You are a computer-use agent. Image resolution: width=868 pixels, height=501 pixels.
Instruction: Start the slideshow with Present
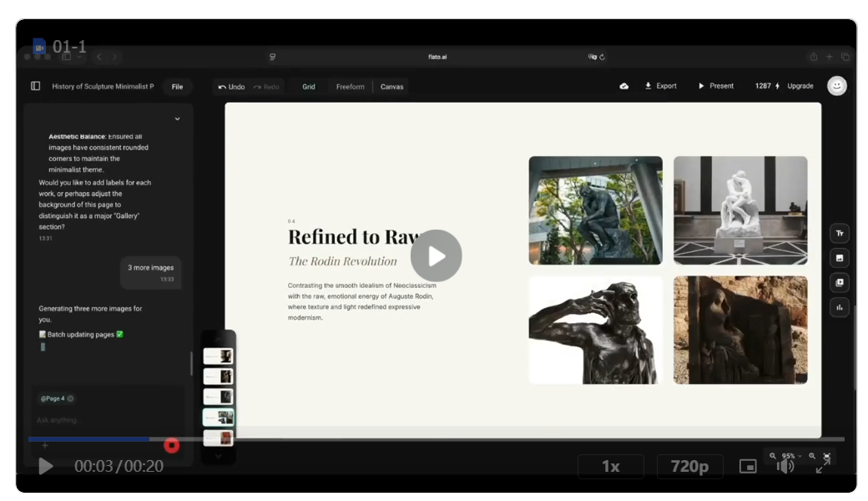(x=715, y=86)
